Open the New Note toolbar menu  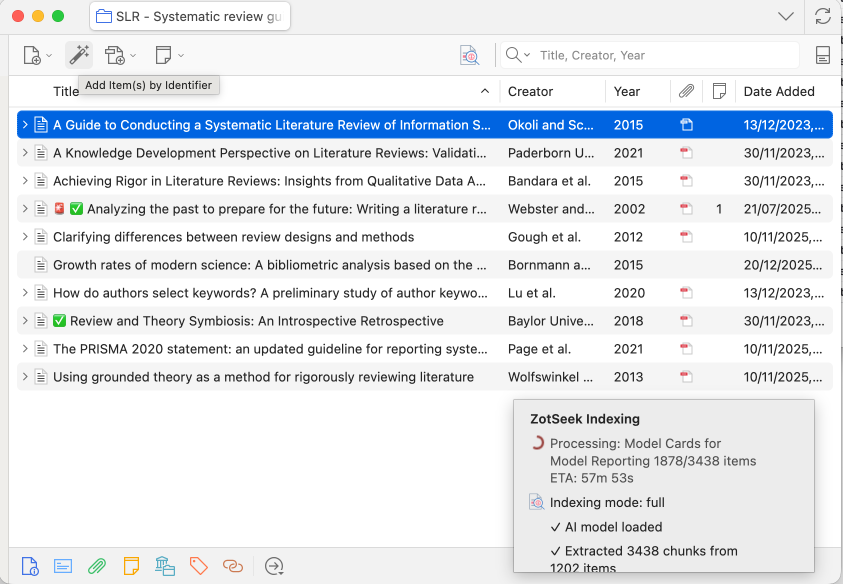pyautogui.click(x=169, y=55)
